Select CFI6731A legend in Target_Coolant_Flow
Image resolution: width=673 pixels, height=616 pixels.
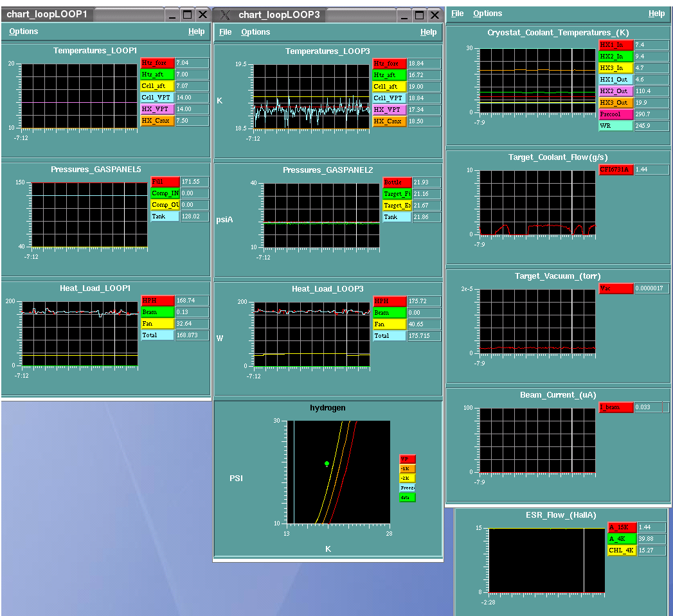pyautogui.click(x=616, y=170)
